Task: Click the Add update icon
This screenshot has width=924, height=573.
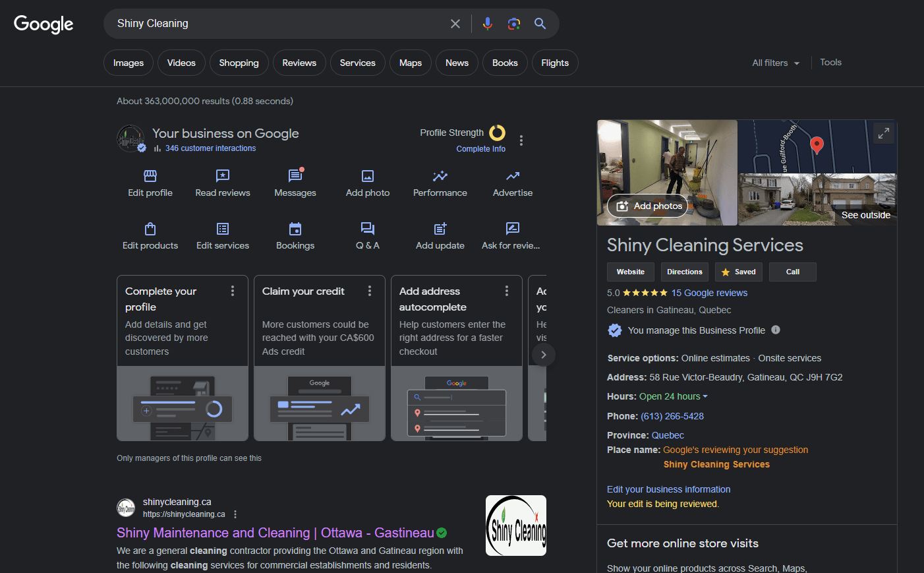Action: pos(440,229)
